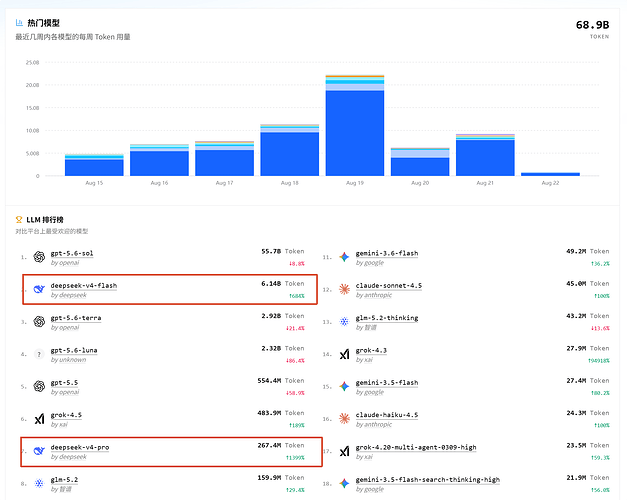
Task: Click the Zhipu icon beside glm-5.2
Action: (39, 484)
